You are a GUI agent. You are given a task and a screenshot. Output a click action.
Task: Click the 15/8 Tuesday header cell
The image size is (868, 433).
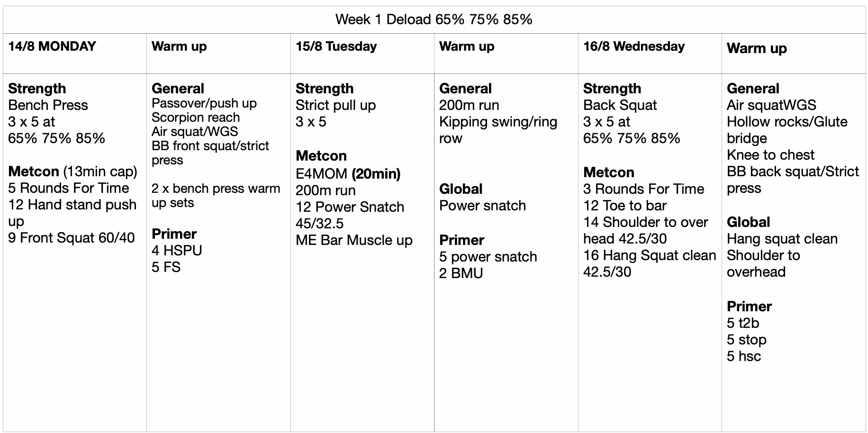coord(336,46)
